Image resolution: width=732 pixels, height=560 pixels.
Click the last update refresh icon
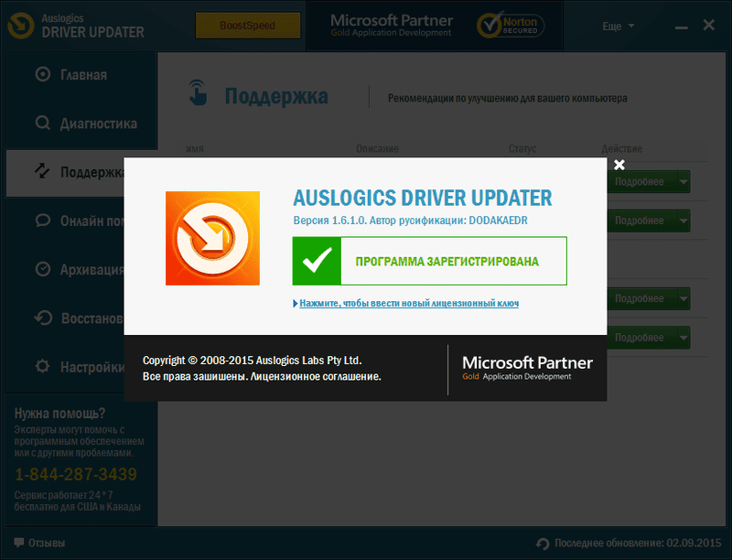click(x=543, y=544)
